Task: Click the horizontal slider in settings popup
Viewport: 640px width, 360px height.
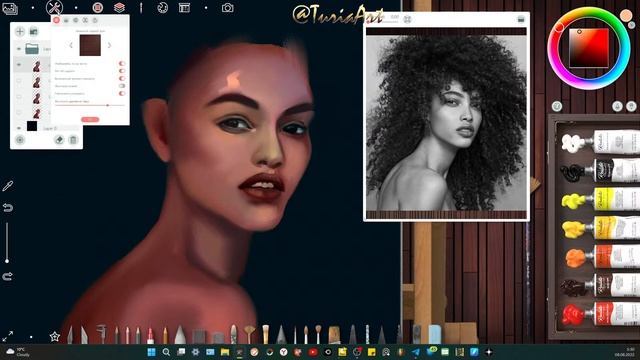Action: coord(90,105)
